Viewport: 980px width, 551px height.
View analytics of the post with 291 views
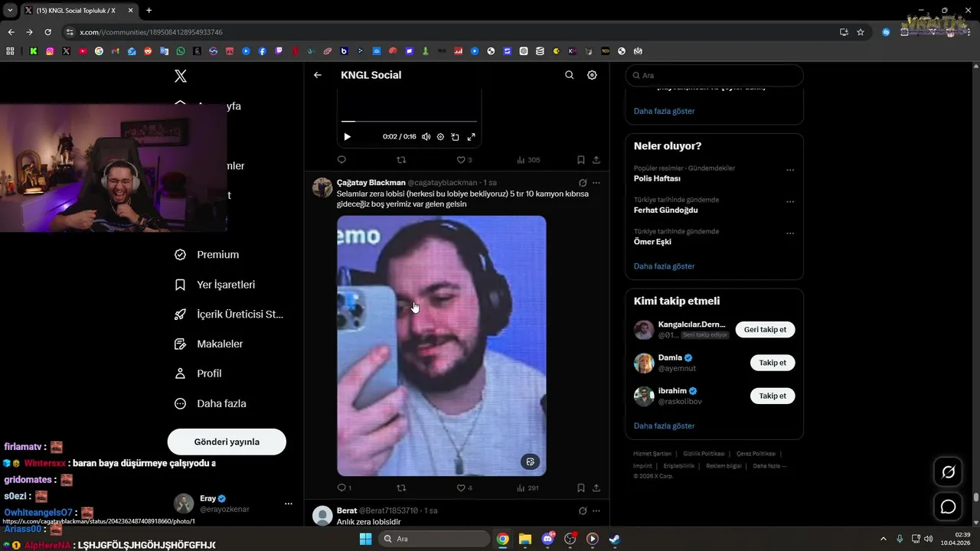pyautogui.click(x=528, y=487)
